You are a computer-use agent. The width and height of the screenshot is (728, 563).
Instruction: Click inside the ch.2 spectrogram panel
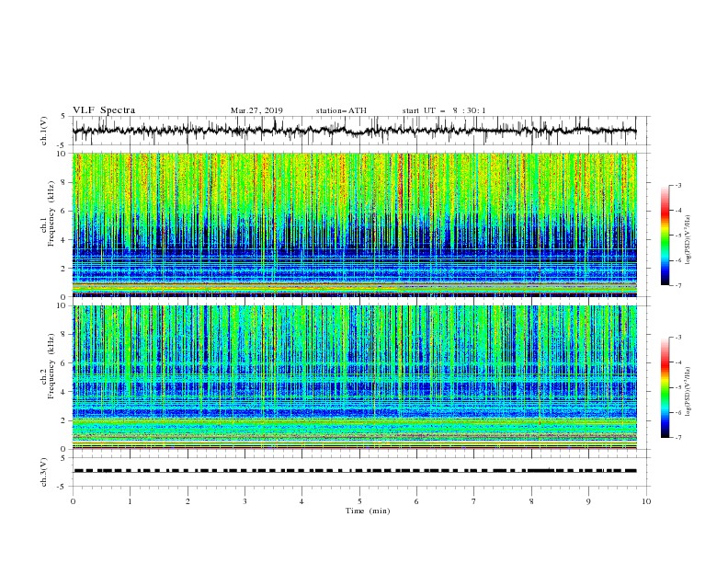pos(354,377)
